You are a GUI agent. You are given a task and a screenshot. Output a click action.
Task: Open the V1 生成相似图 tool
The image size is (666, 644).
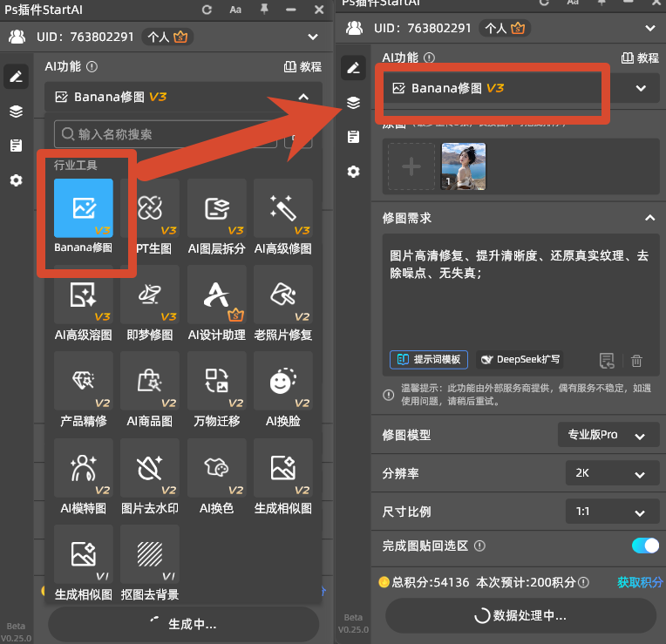[84, 554]
